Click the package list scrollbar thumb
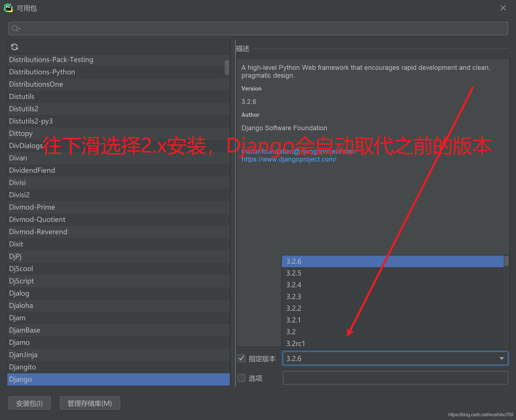Screen dimensions: 516x420 click(227, 67)
